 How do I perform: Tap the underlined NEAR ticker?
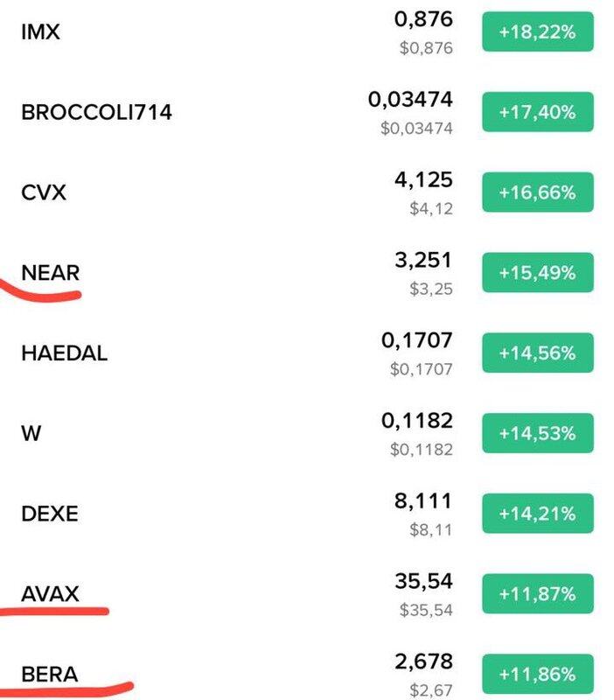coord(51,273)
